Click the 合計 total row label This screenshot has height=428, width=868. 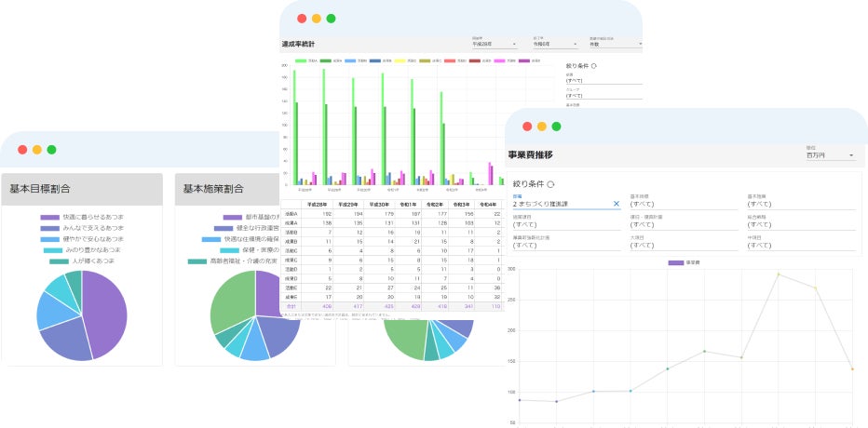[x=292, y=305]
